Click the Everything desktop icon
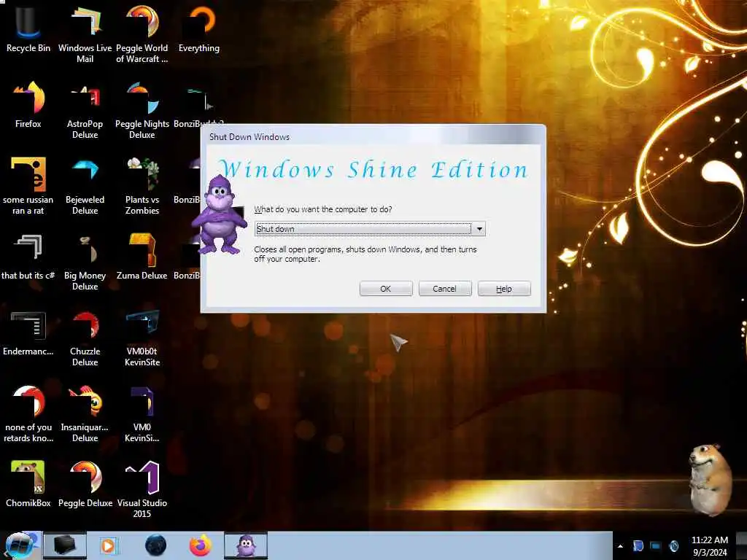 [199, 28]
